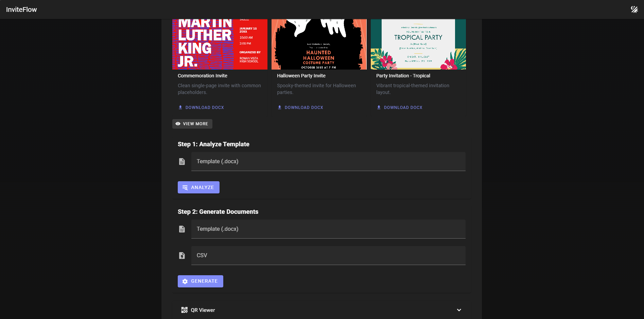Click 'Clean single-page invite' description text

[x=219, y=89]
